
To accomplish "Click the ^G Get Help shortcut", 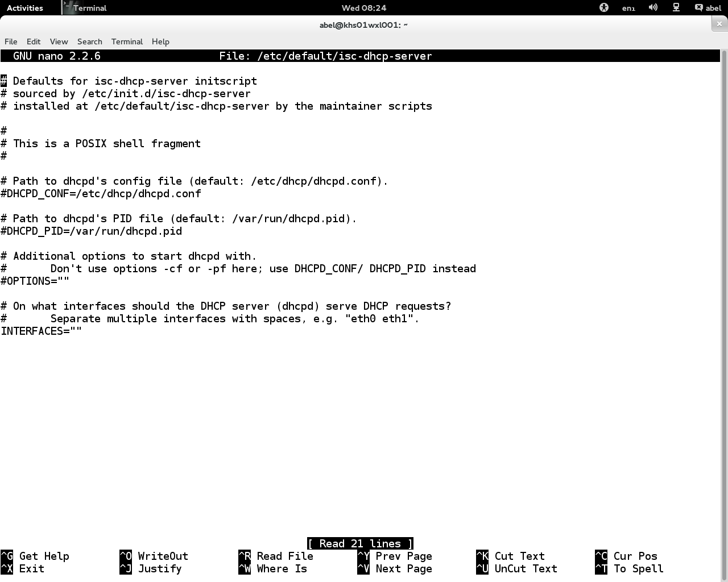I will click(x=35, y=556).
